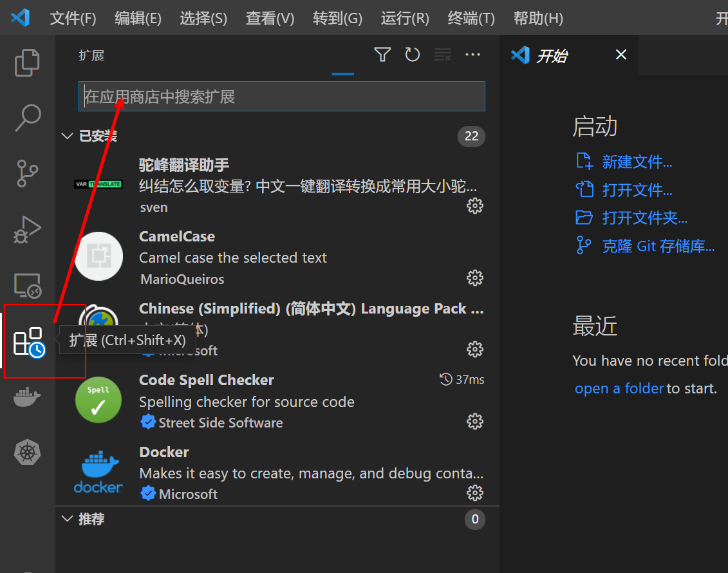
Task: Click the Docker extension logo
Action: click(98, 471)
